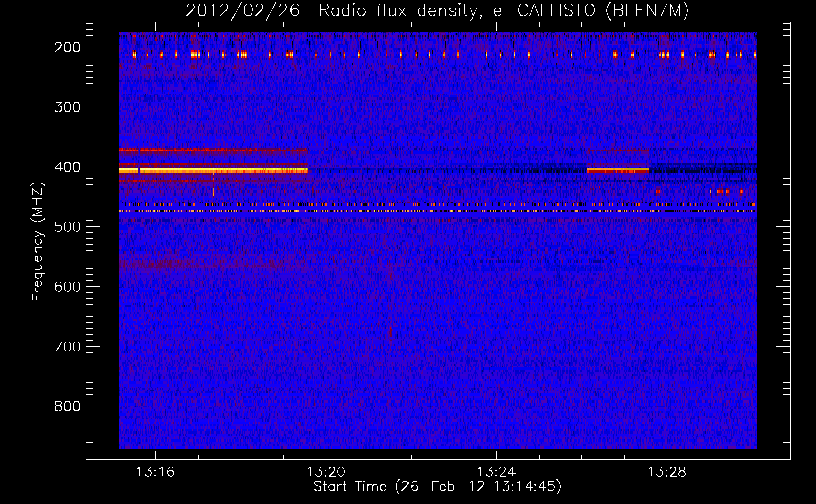Click the 500 frequency tick label
The image size is (816, 504).
click(x=68, y=227)
